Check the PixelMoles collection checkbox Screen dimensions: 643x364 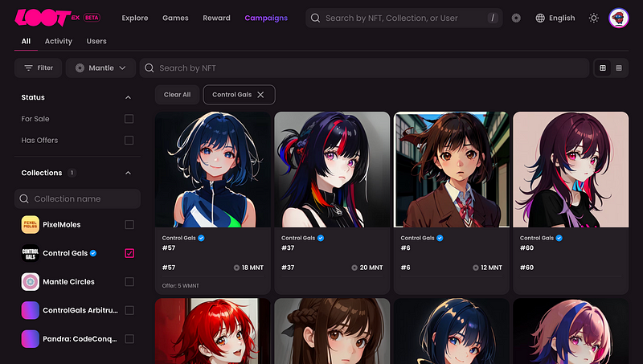tap(129, 225)
